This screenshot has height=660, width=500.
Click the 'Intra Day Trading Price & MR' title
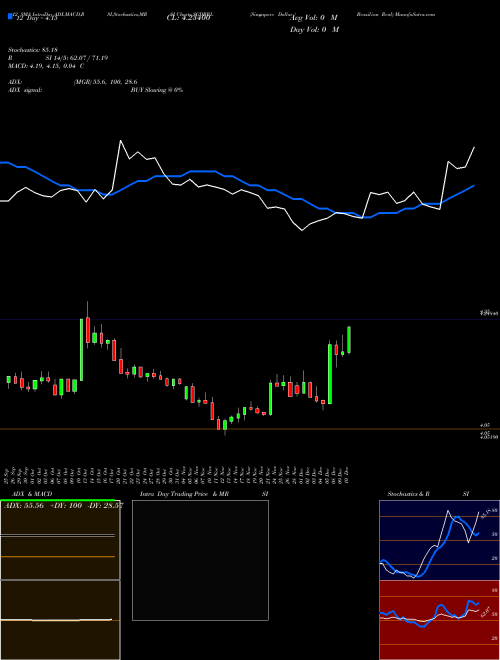(x=184, y=494)
